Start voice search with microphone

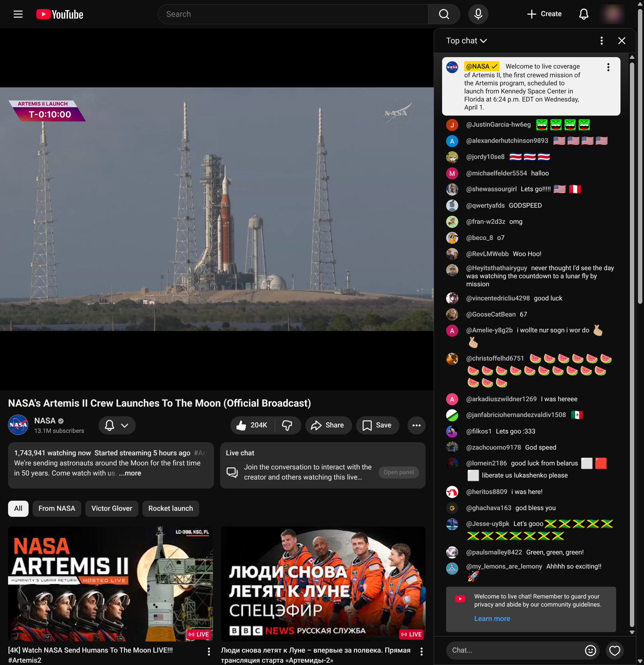click(478, 14)
